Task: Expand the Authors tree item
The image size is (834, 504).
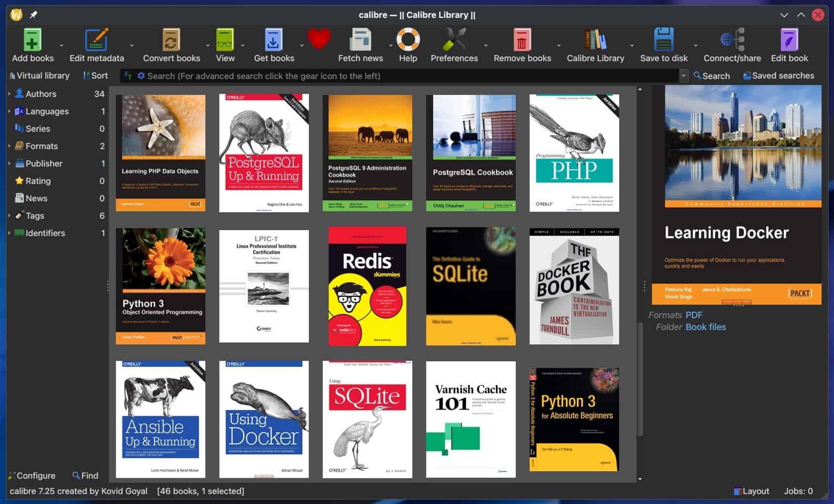Action: 8,93
